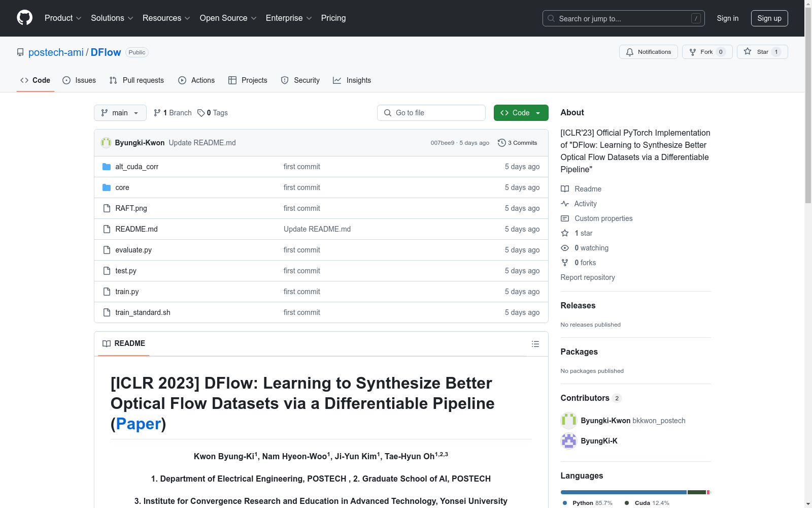Viewport: 812px width, 508px height.
Task: Click the README.md file icon
Action: click(x=107, y=229)
